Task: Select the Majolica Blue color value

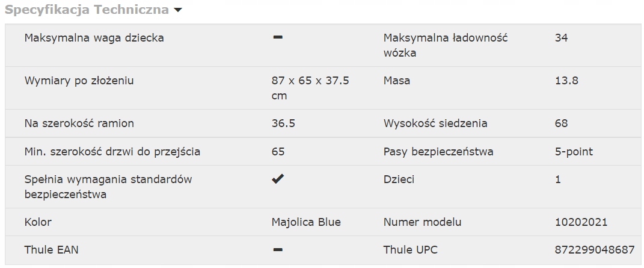Action: (x=306, y=222)
